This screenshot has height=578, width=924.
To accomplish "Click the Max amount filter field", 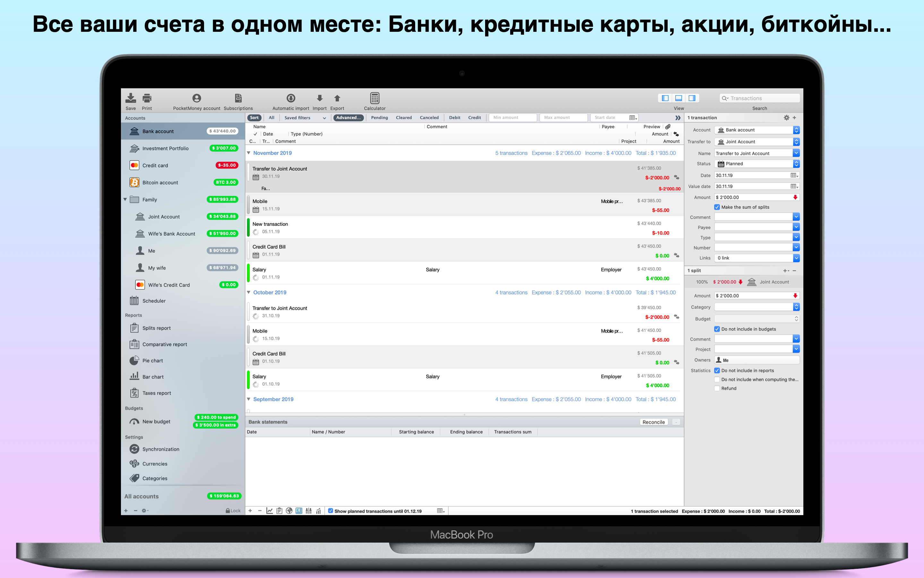I will click(563, 118).
